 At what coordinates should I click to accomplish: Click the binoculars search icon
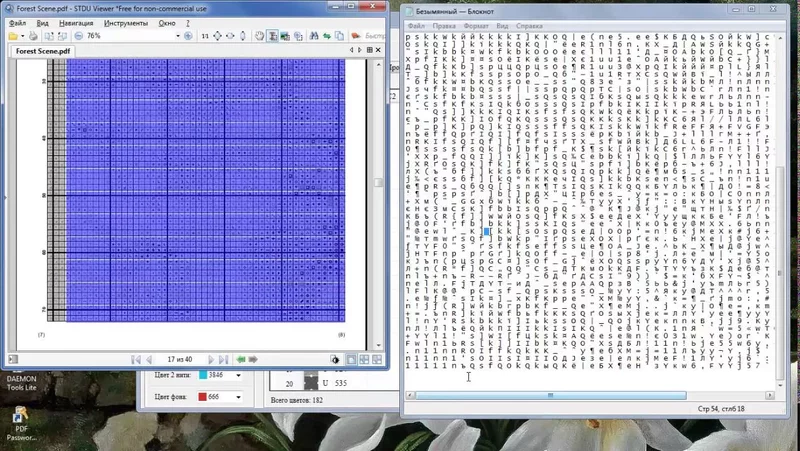pyautogui.click(x=314, y=36)
